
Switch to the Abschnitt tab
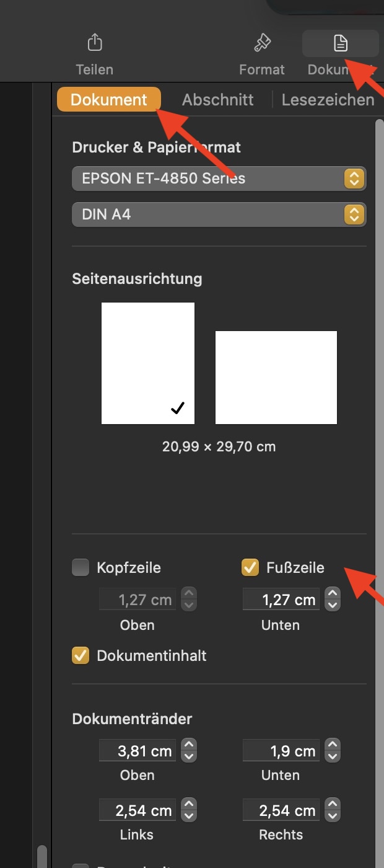[217, 100]
